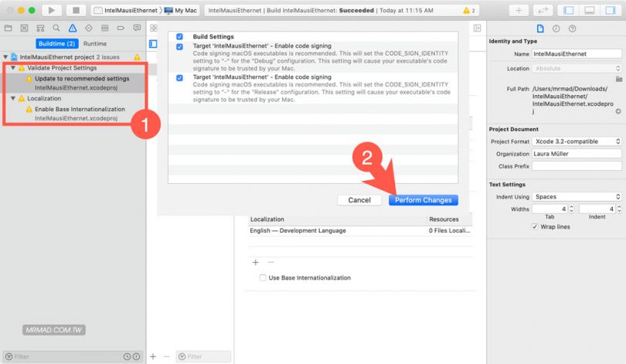Uncheck the Release configuration code signing checkbox
Image resolution: width=626 pixels, height=364 pixels.
coord(179,78)
